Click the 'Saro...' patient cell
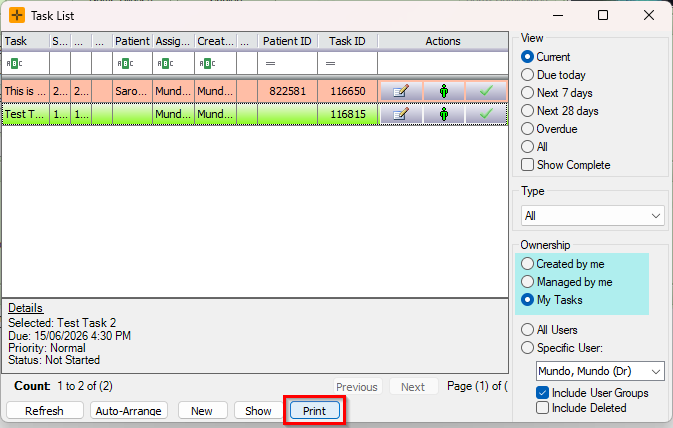The image size is (673, 428). [x=132, y=91]
